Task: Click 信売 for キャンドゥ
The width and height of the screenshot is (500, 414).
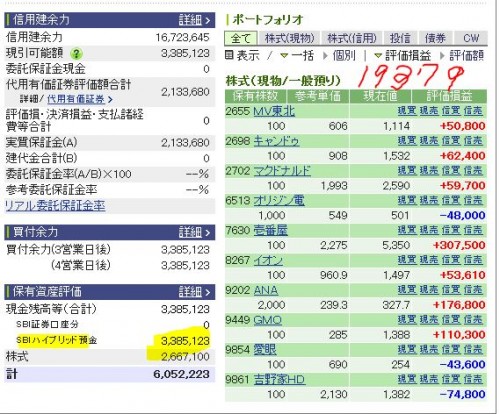Action: [473, 141]
